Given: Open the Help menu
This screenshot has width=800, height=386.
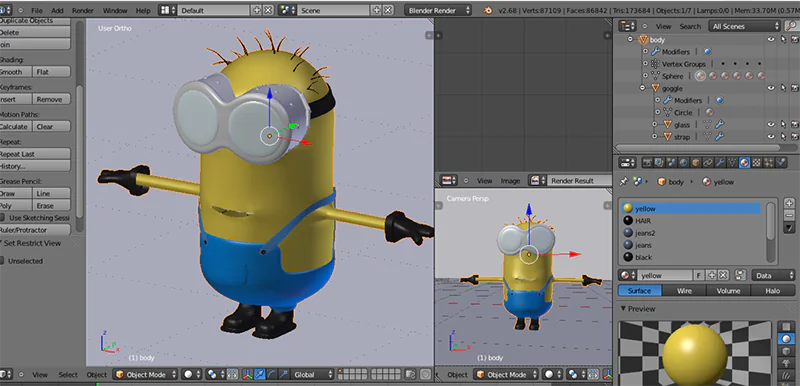Looking at the screenshot, I should pyautogui.click(x=143, y=10).
